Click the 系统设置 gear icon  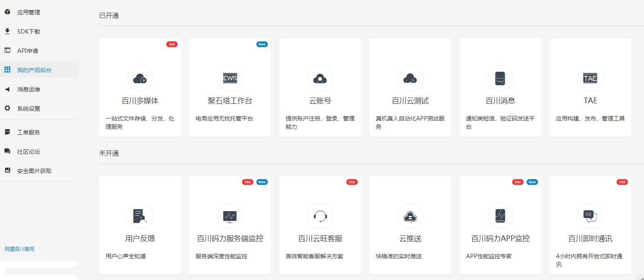7,108
